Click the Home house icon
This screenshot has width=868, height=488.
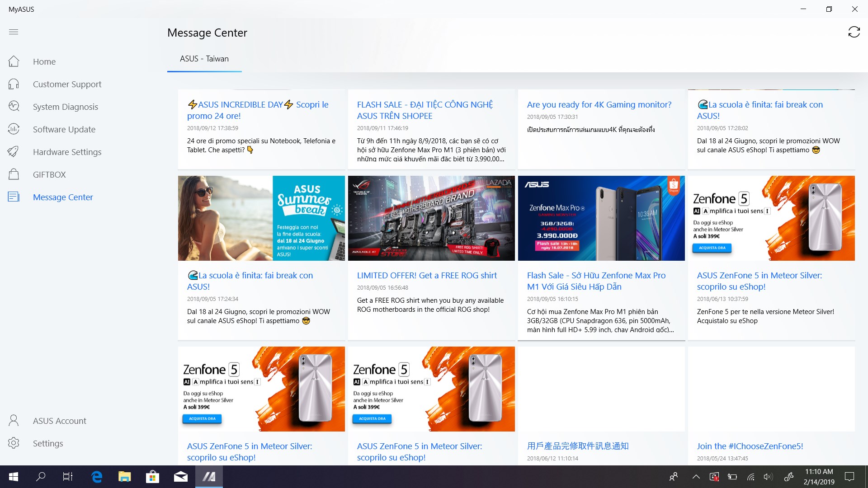click(x=14, y=61)
